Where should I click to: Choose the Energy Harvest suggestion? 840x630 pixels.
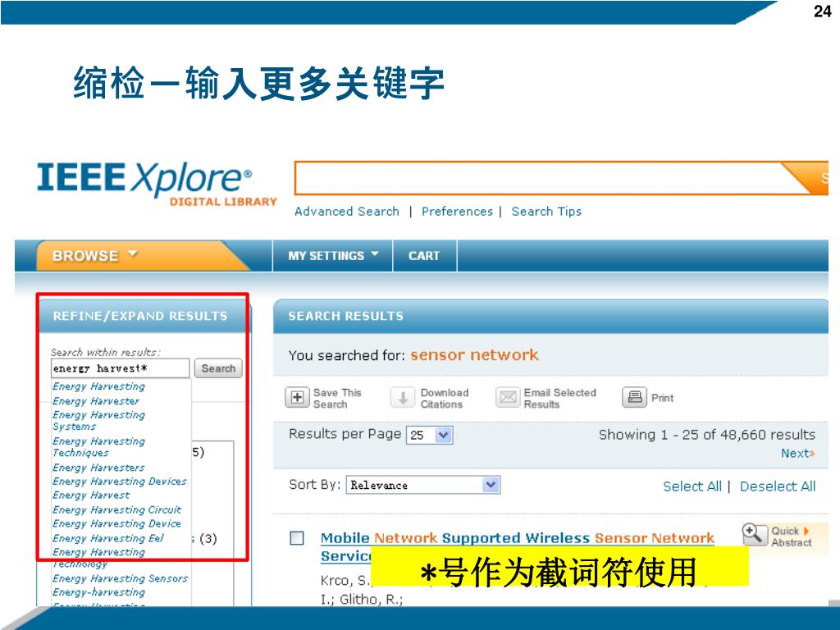(x=91, y=495)
